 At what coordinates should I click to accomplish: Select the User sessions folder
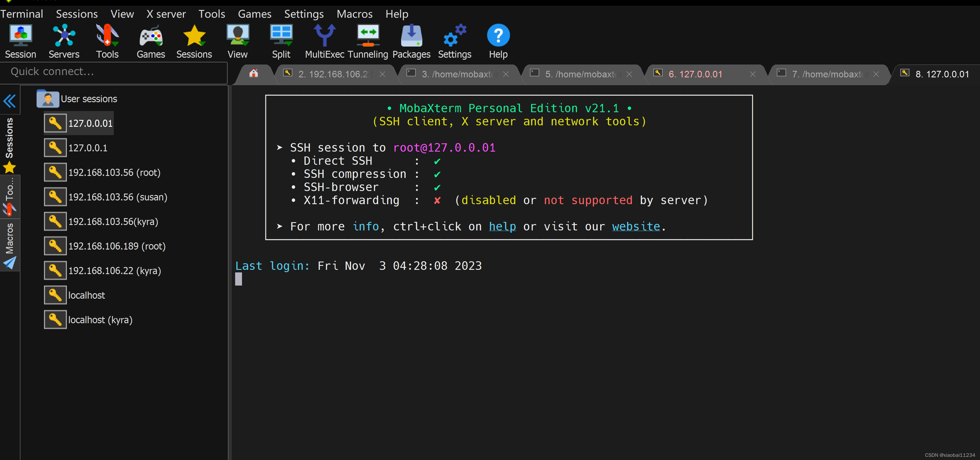tap(77, 99)
